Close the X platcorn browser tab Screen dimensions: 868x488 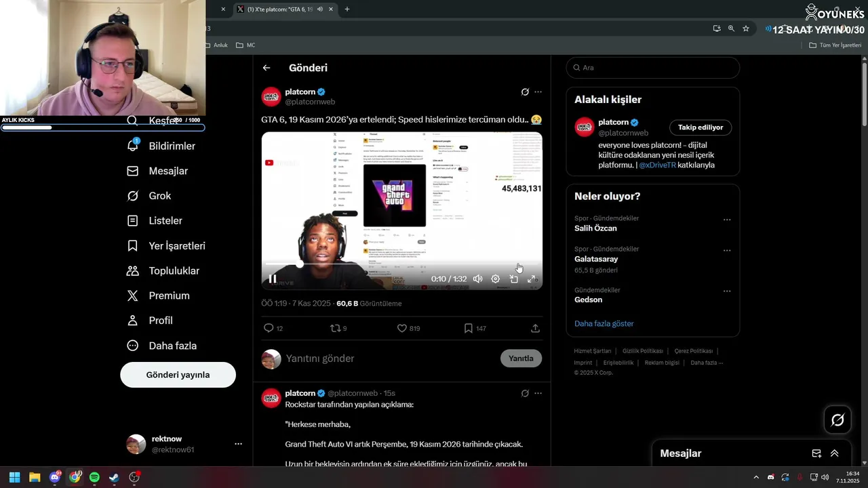pyautogui.click(x=331, y=9)
